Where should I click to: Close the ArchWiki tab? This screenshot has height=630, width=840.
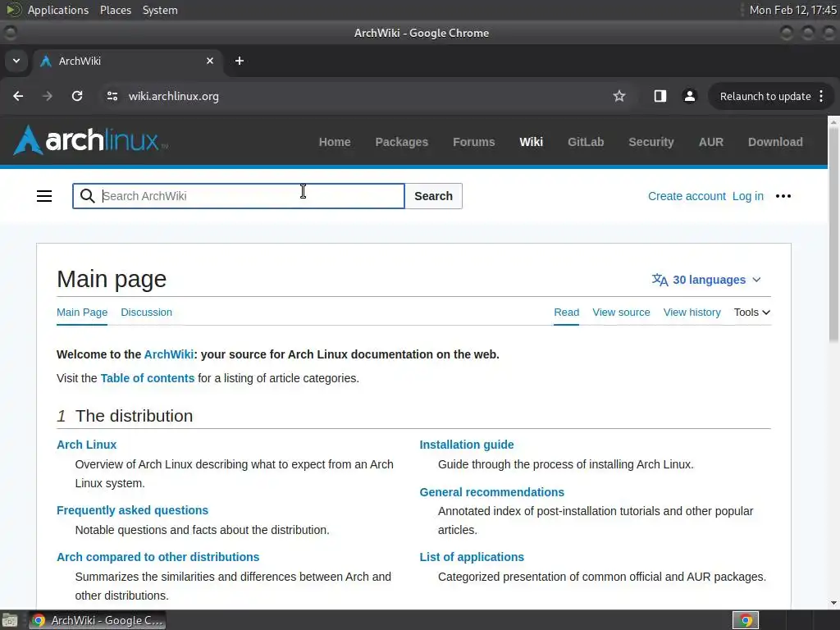coord(210,61)
